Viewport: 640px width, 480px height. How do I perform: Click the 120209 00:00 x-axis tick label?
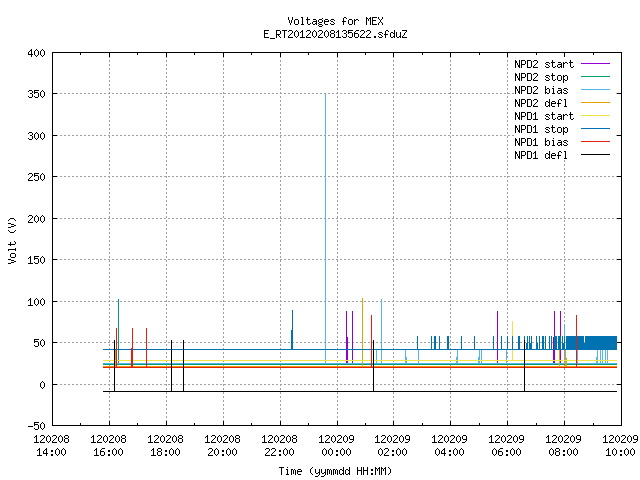[336, 446]
